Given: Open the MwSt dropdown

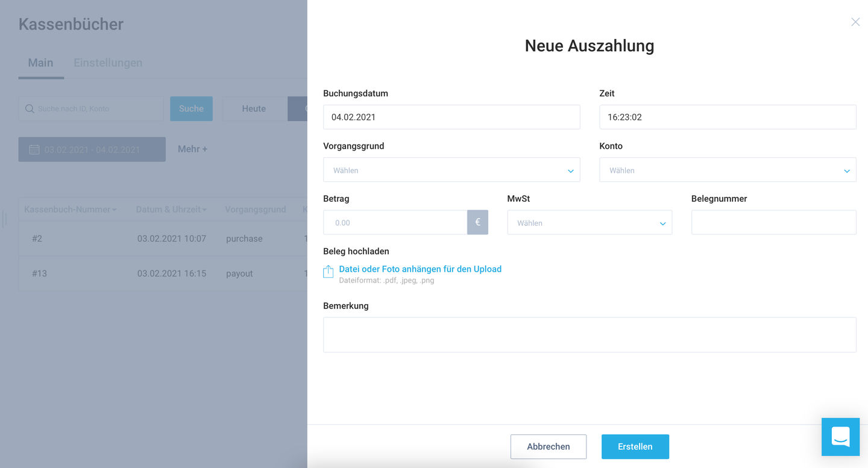Looking at the screenshot, I should 590,222.
